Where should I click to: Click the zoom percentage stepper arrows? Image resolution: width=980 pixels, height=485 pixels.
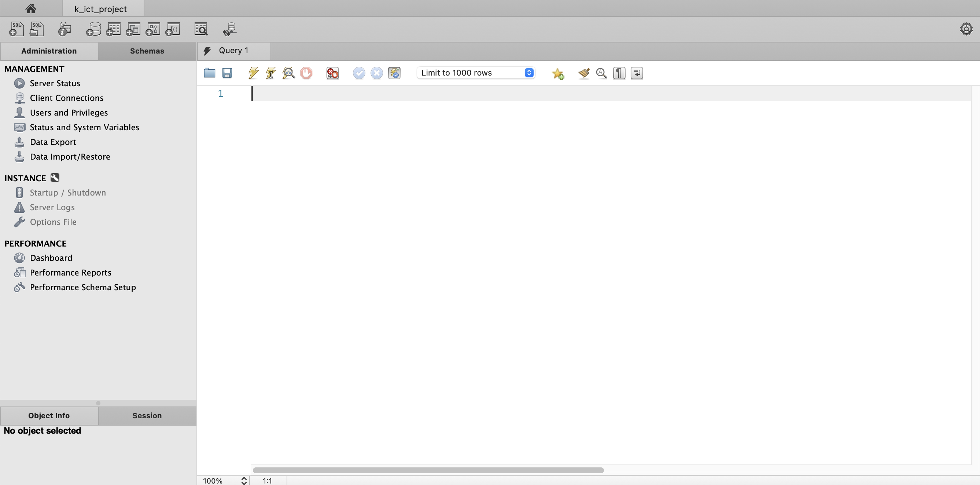pos(244,481)
